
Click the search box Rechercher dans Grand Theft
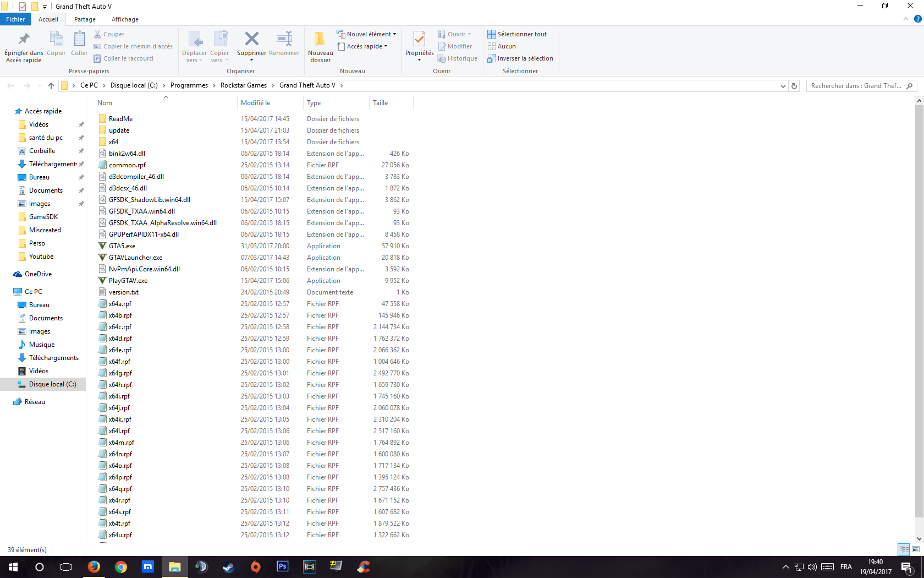coord(861,86)
